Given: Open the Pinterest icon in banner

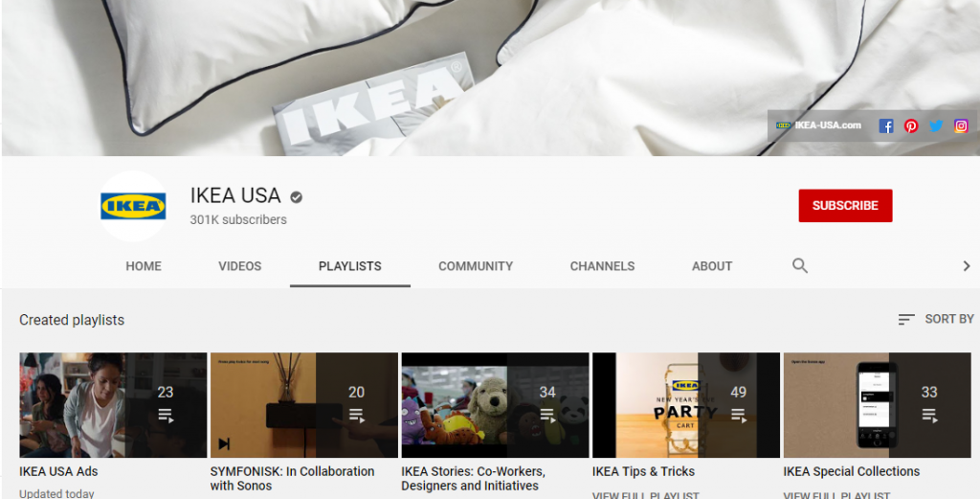Looking at the screenshot, I should coord(911,125).
